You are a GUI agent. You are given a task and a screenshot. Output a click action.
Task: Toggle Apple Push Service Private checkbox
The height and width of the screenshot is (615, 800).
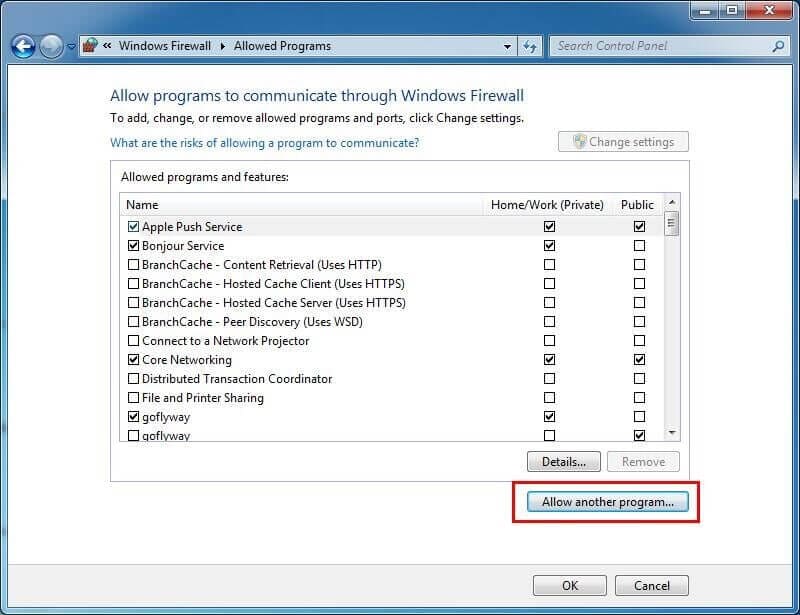pos(549,226)
